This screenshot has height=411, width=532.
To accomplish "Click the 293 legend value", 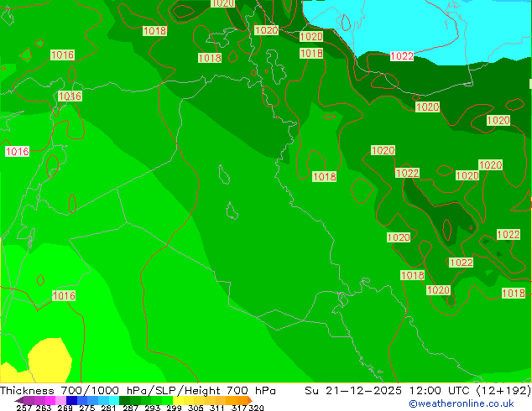I will click(153, 408).
